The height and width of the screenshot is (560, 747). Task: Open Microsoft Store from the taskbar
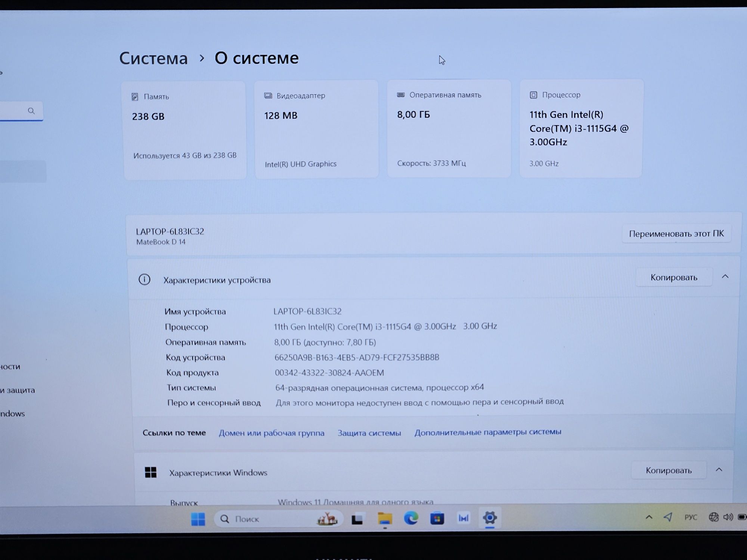(437, 518)
